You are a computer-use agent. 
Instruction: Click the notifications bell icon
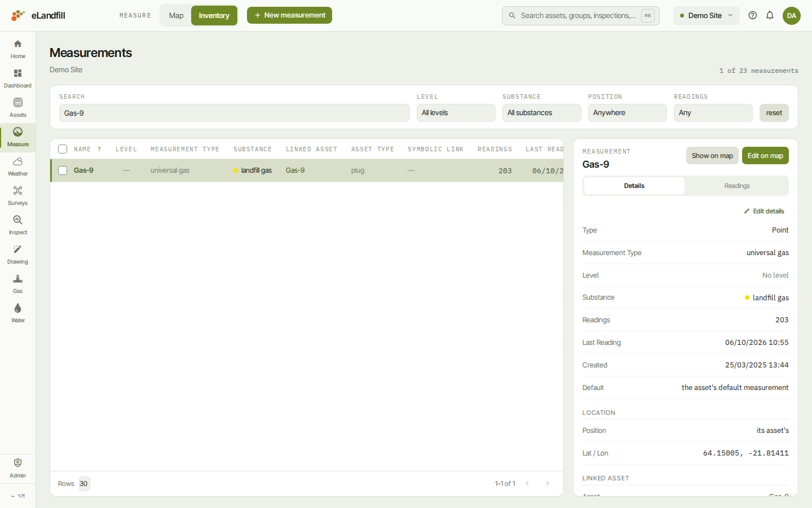[770, 15]
